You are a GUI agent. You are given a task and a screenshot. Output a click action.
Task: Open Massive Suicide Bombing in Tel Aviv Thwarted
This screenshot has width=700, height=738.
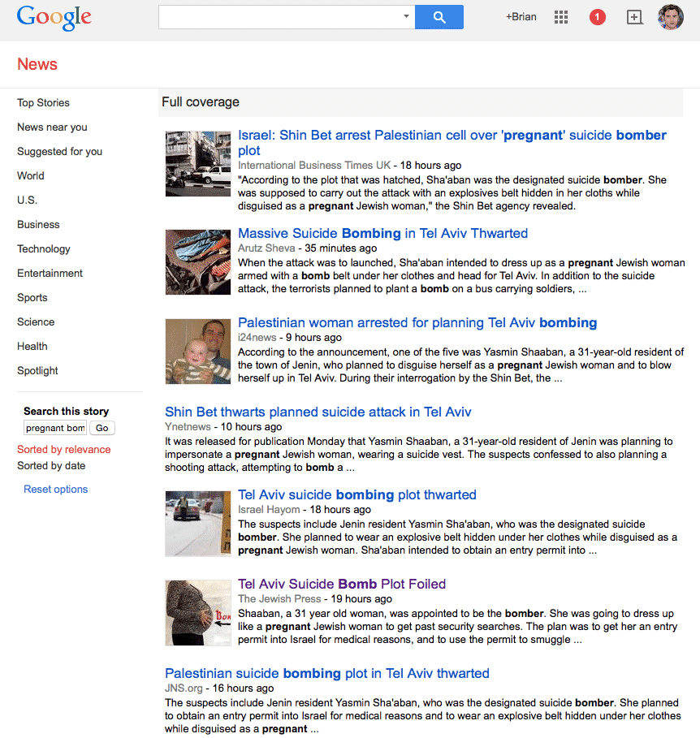click(x=382, y=234)
